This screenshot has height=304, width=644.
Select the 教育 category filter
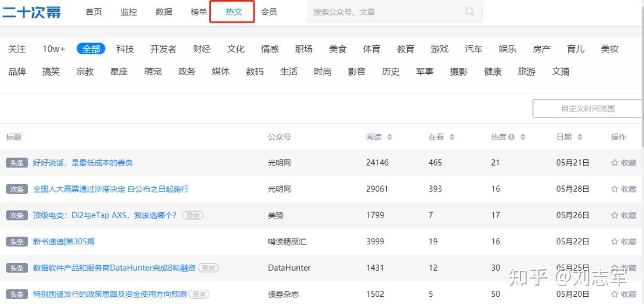pos(406,49)
